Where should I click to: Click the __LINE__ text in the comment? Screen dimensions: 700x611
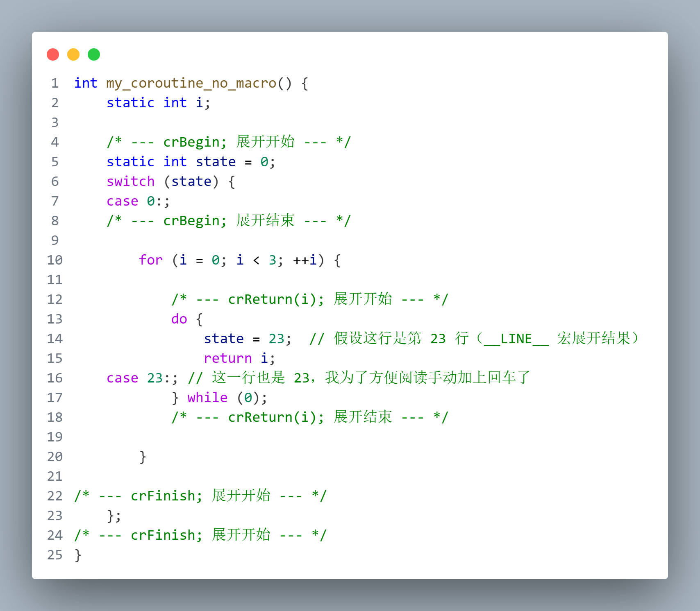pos(516,339)
